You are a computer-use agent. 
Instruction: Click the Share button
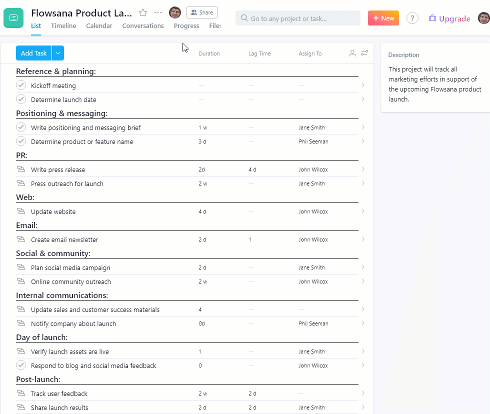[x=202, y=13]
